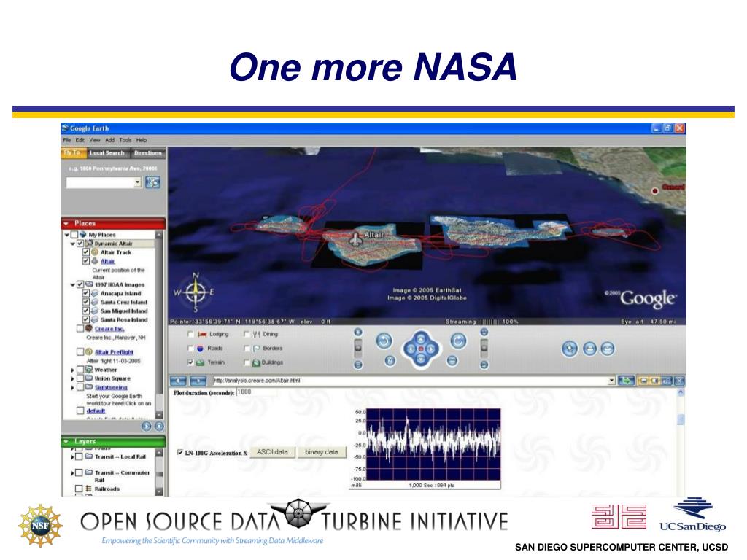
Task: Uncheck LN-100G Acceleration X checkbox
Action: pyautogui.click(x=180, y=452)
